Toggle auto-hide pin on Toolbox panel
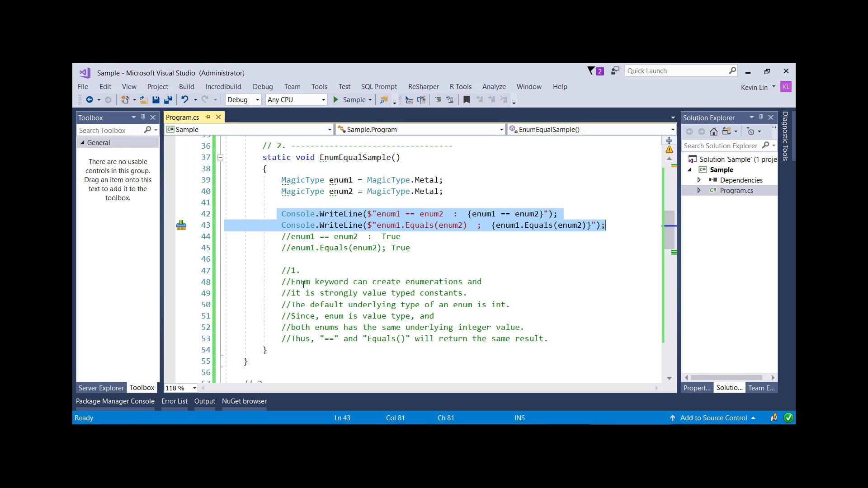The width and height of the screenshot is (868, 488). [143, 117]
